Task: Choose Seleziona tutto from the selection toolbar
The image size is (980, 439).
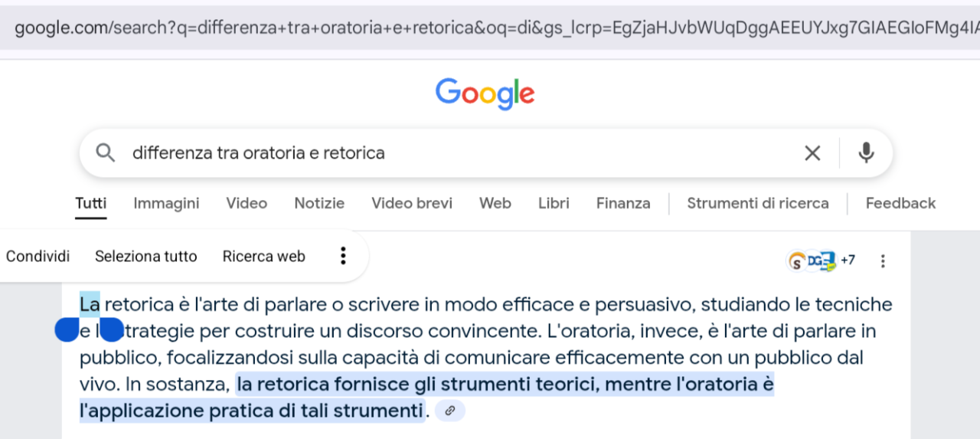Action: tap(146, 257)
